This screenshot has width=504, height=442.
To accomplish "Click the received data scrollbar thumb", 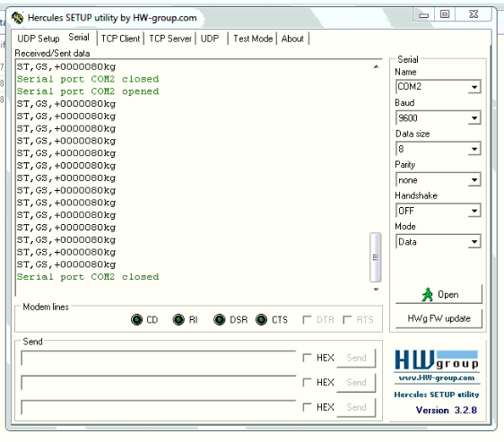I will [x=376, y=257].
